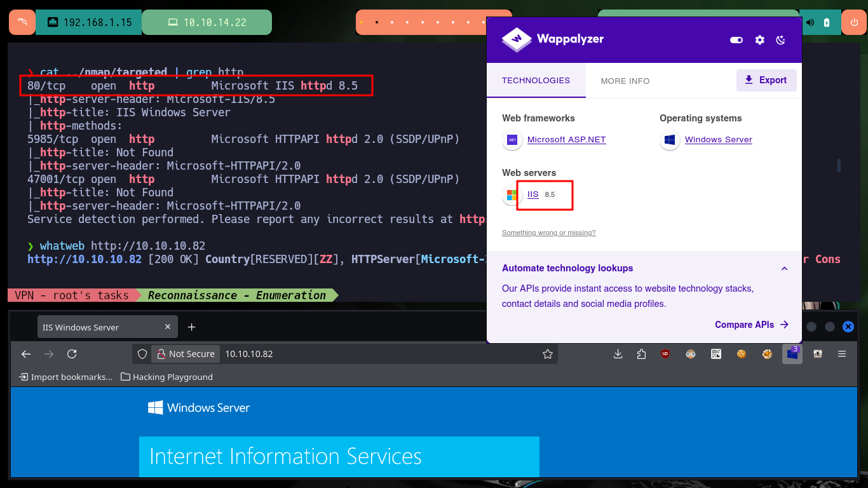Open the browser hamburger menu
The width and height of the screenshot is (868, 488).
click(x=842, y=354)
